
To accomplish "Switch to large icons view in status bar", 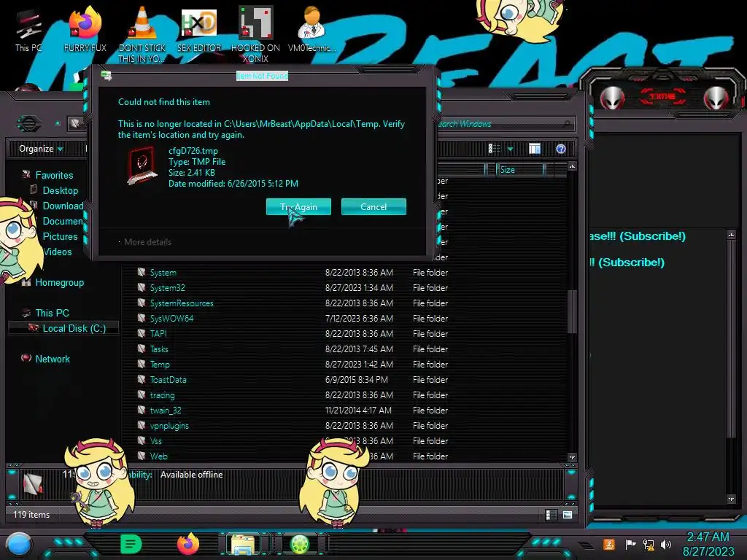I will (x=568, y=515).
